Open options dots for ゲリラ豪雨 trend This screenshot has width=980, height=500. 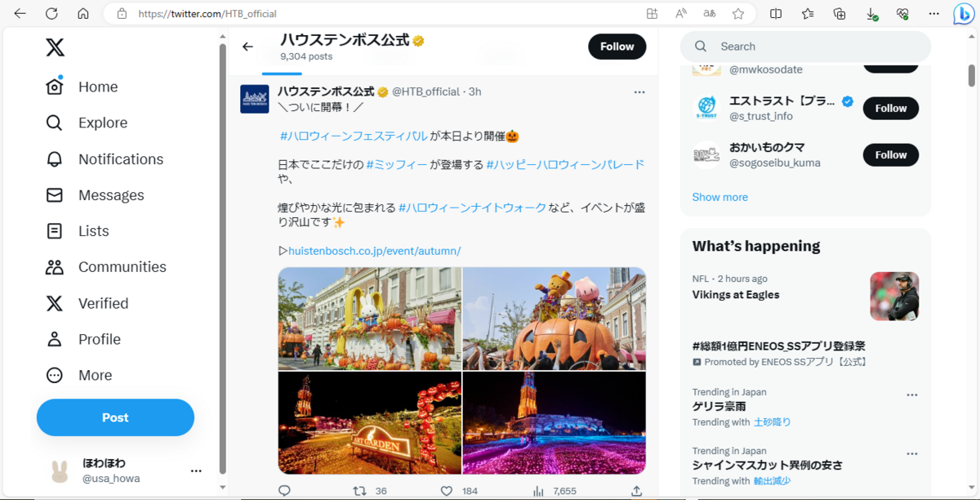point(911,394)
